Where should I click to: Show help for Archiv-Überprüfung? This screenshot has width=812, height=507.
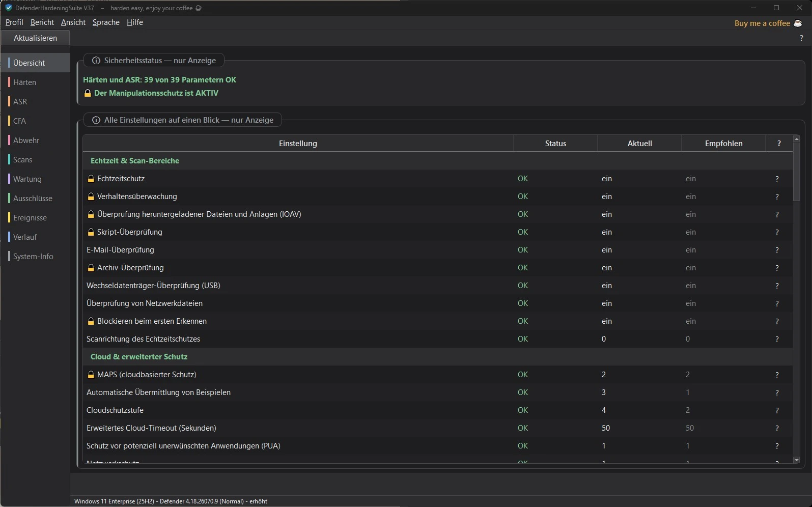coord(777,268)
